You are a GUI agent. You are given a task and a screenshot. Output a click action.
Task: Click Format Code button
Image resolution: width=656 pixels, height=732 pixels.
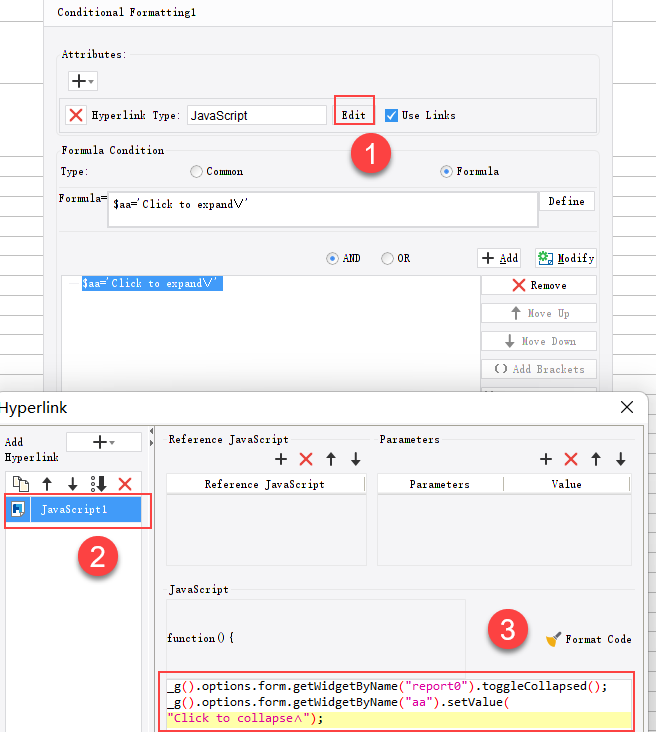tap(589, 639)
